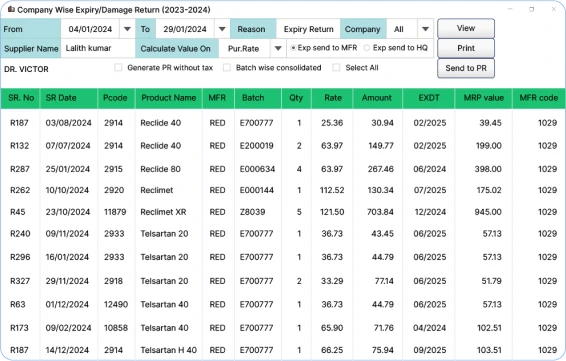Click amount cell 703.84
Viewport: 566px width, 361px height.
[380, 212]
